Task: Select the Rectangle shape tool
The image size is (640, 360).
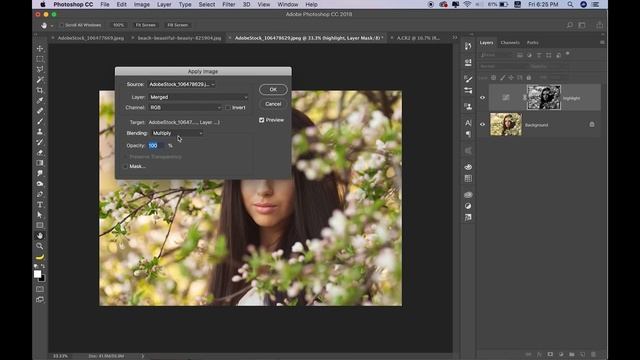Action: 40,225
